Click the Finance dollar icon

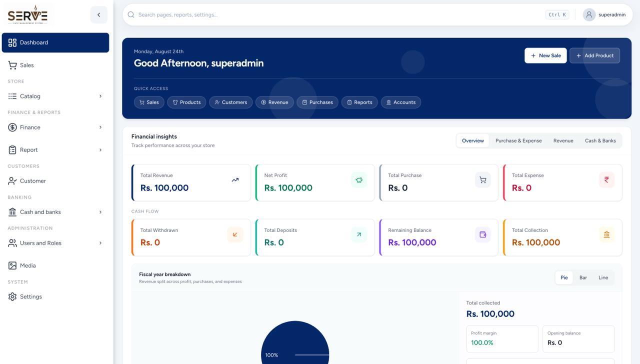click(12, 127)
